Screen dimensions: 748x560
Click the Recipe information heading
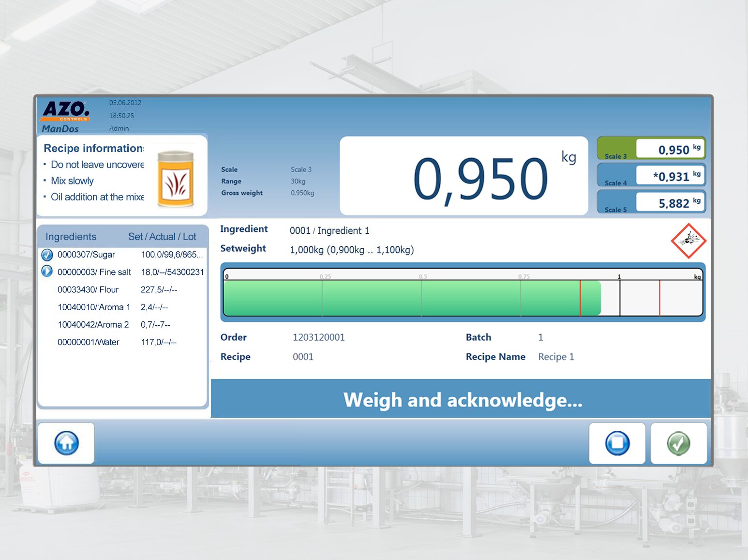pos(93,148)
